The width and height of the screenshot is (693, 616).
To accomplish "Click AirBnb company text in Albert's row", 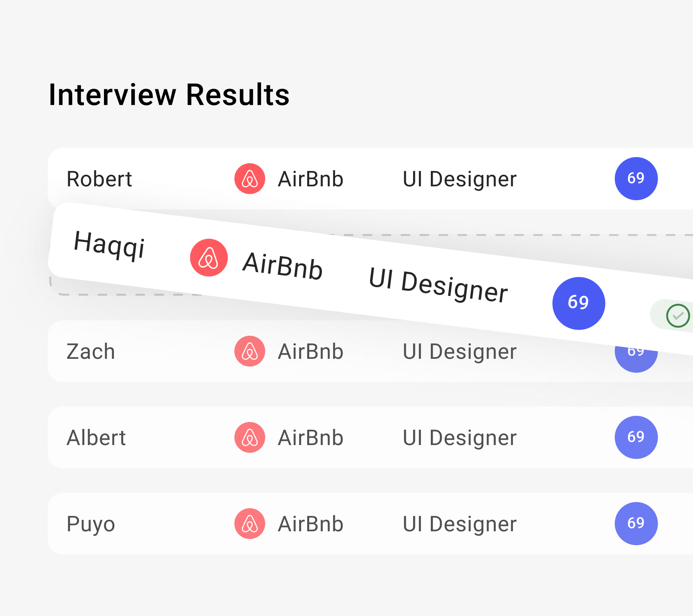I will [310, 438].
